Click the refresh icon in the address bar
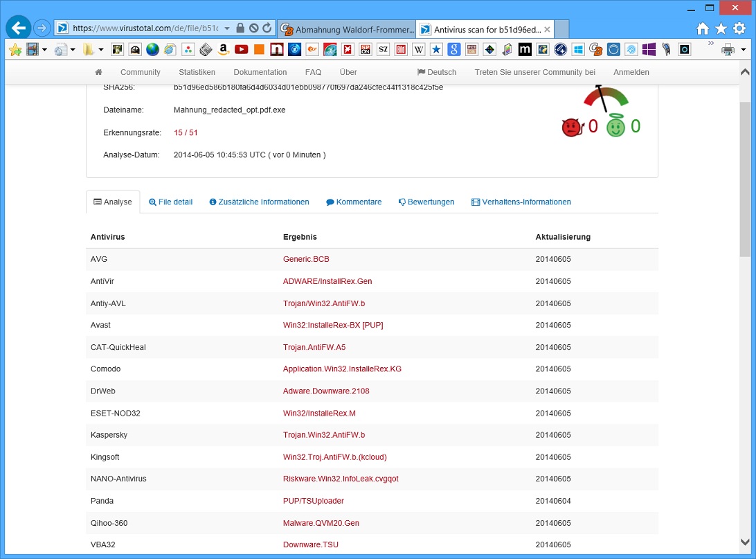This screenshot has height=559, width=756. coord(267,28)
